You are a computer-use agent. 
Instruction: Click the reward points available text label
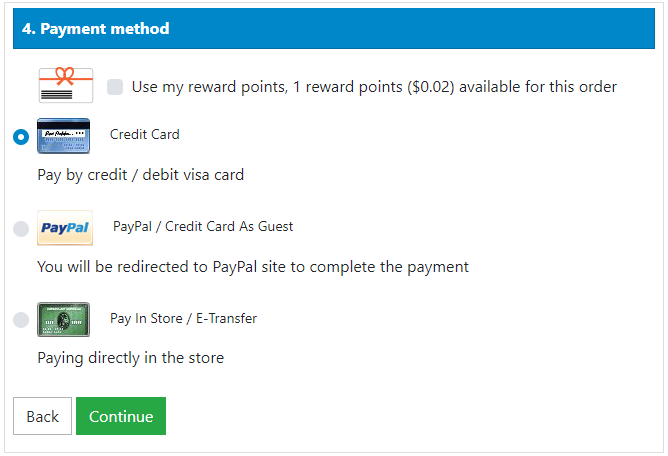click(374, 87)
